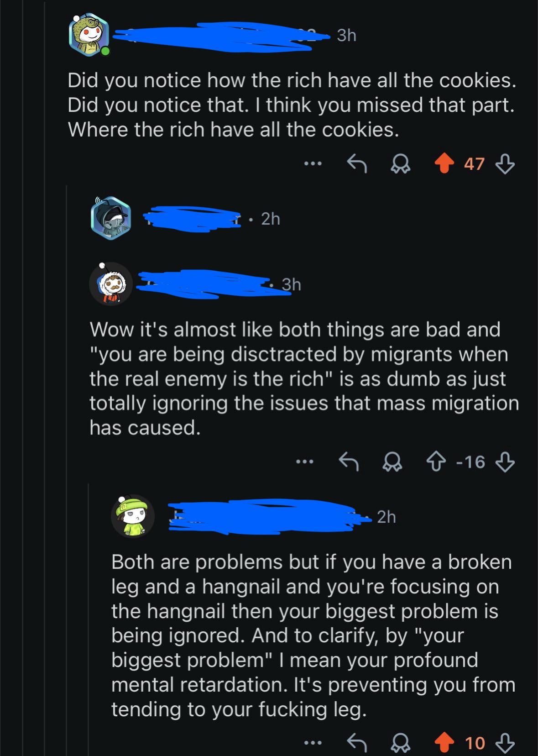
Task: Reply to the mass migration comment
Action: coord(350,462)
